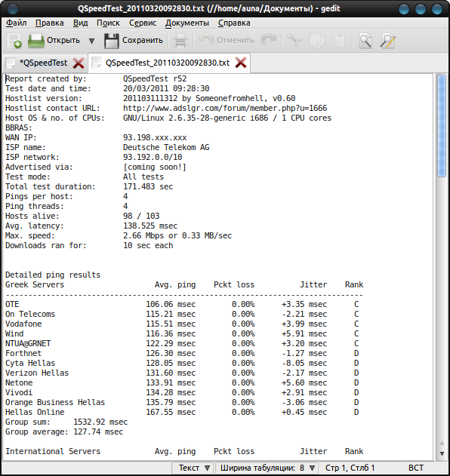Click the text 'Deutsche Telekom AG'

tap(166, 148)
